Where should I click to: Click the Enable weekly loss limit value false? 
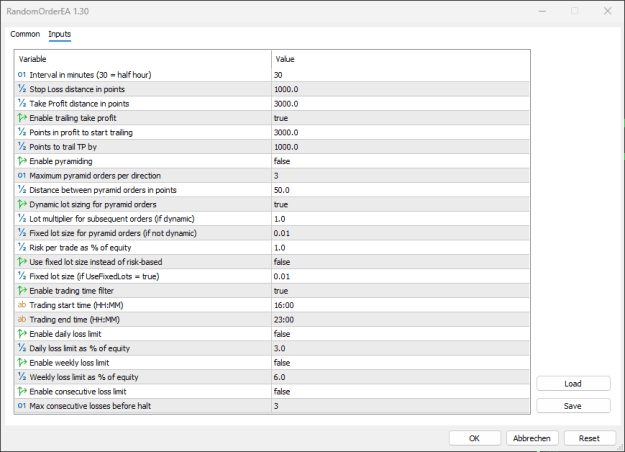click(x=282, y=362)
